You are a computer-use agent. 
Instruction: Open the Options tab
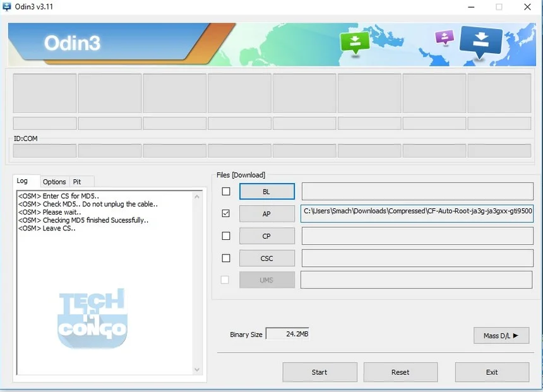[54, 182]
